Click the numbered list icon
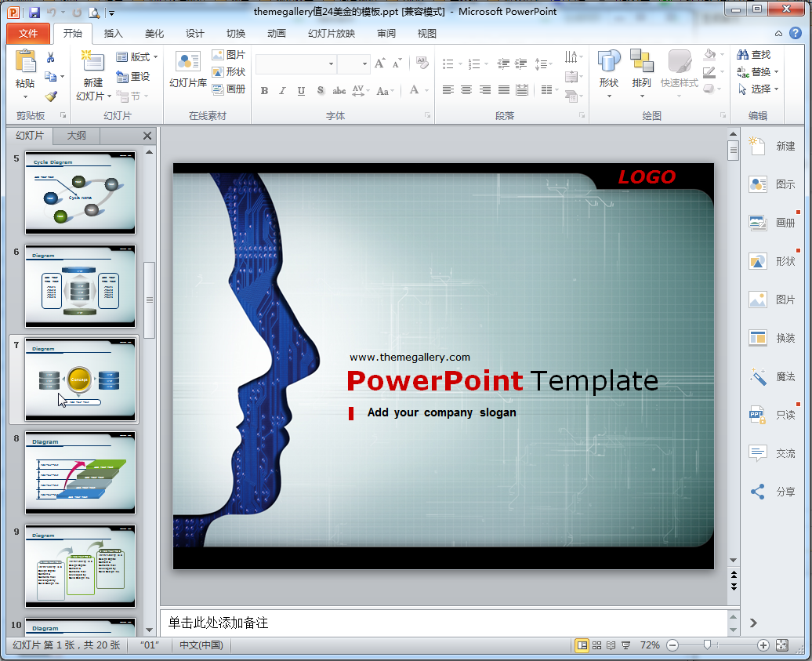Viewport: 812px width, 661px height. pyautogui.click(x=474, y=64)
